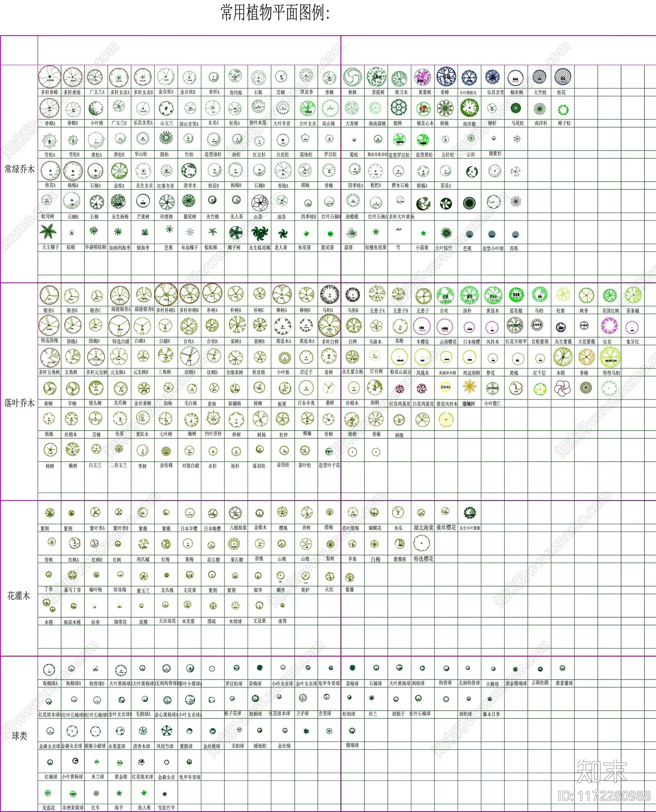The image size is (656, 812).
Task: Select the 垂柳 willow symbol
Action: point(50,389)
